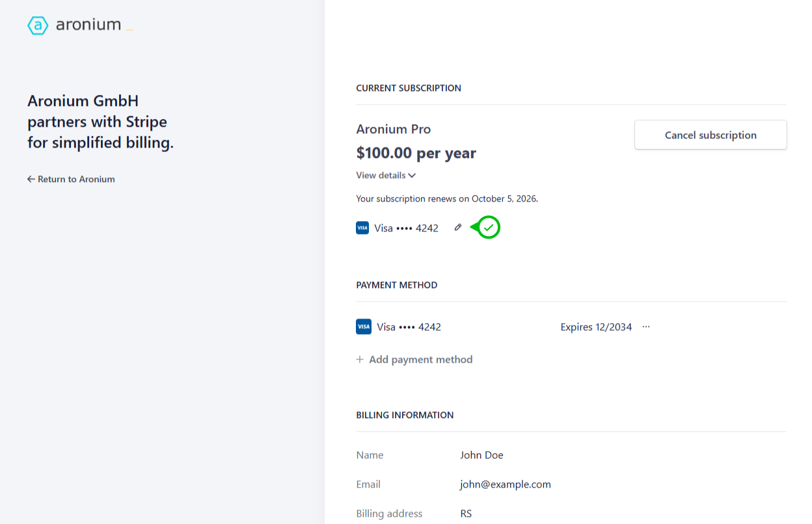Open the three-dot menu beside Expires 12/2034

pyautogui.click(x=646, y=327)
